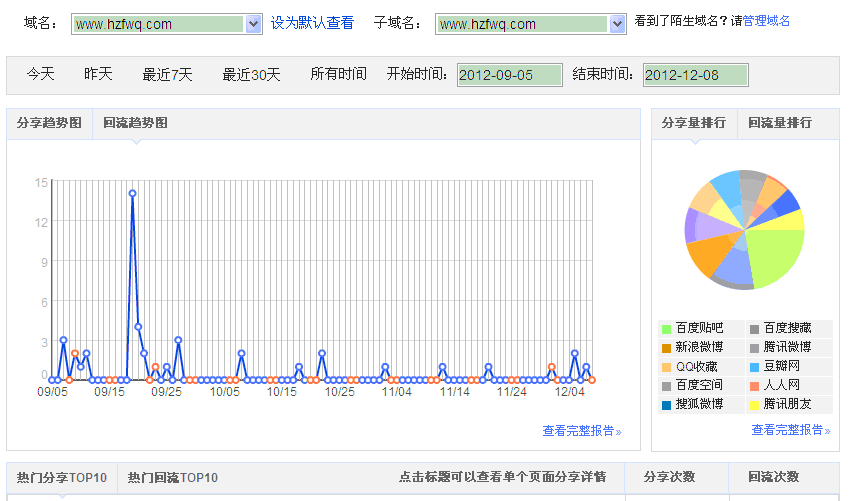The height and width of the screenshot is (501, 860).
Task: Open 查看完整报告 below the trend chart
Action: pos(581,431)
